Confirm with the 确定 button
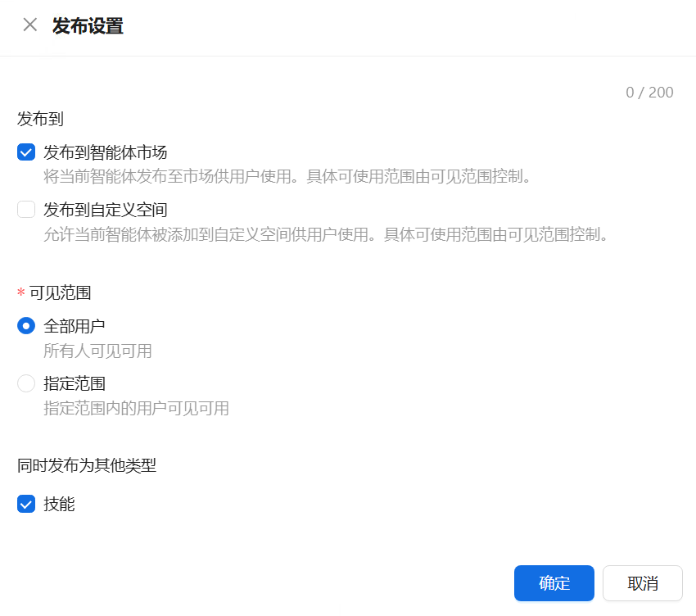696x616 pixels. tap(554, 583)
